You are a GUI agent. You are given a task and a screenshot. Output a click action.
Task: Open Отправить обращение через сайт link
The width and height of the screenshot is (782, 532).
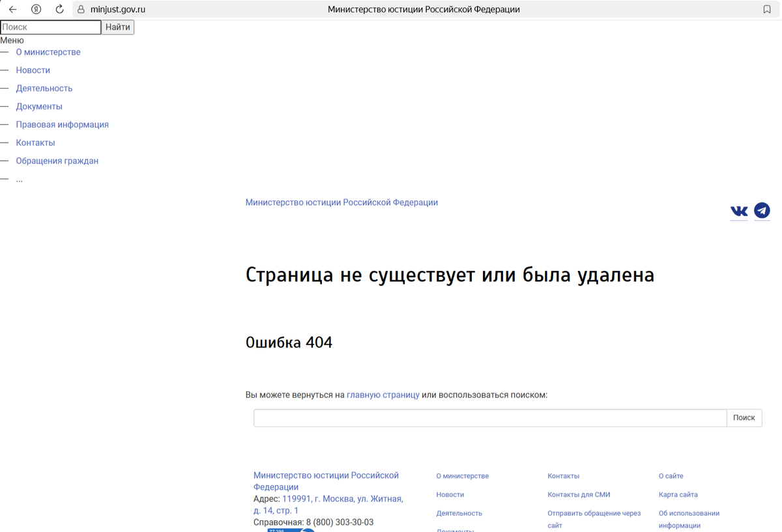tap(594, 519)
